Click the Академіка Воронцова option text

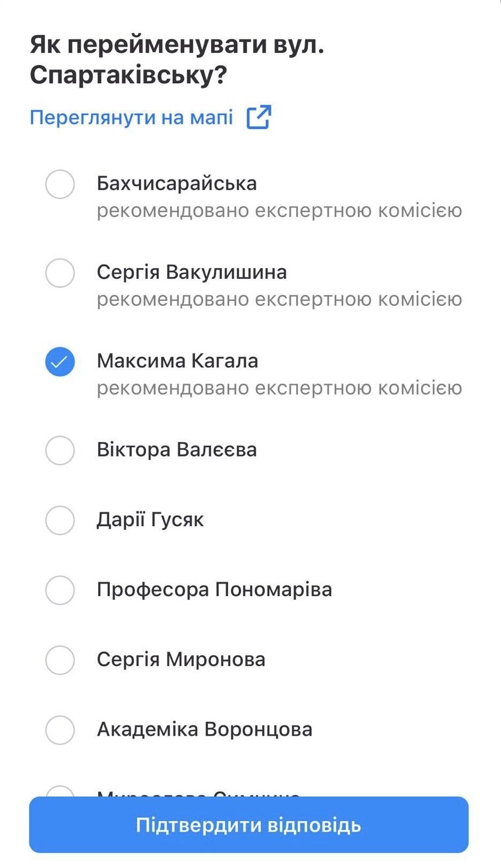tap(204, 729)
